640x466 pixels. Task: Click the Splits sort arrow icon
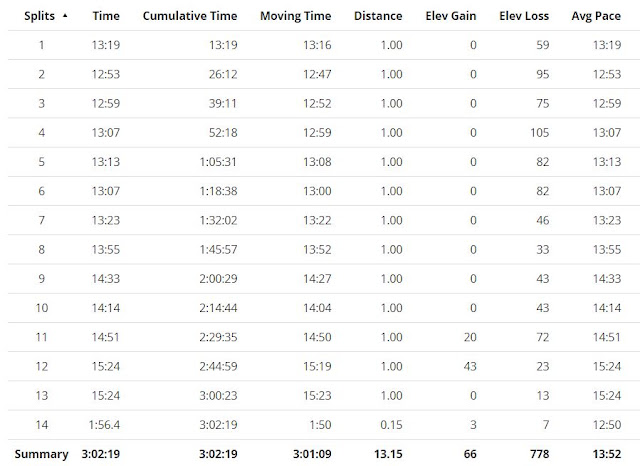pyautogui.click(x=65, y=16)
